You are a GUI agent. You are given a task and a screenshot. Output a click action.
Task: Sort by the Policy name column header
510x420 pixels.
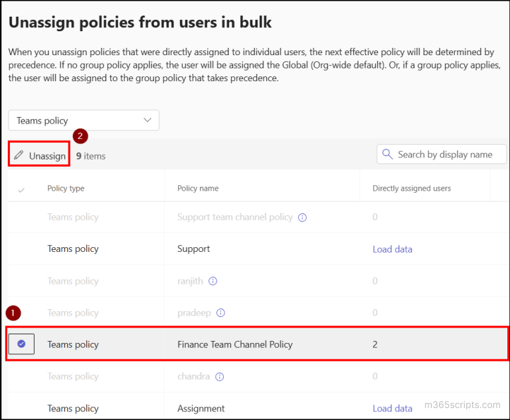(198, 189)
